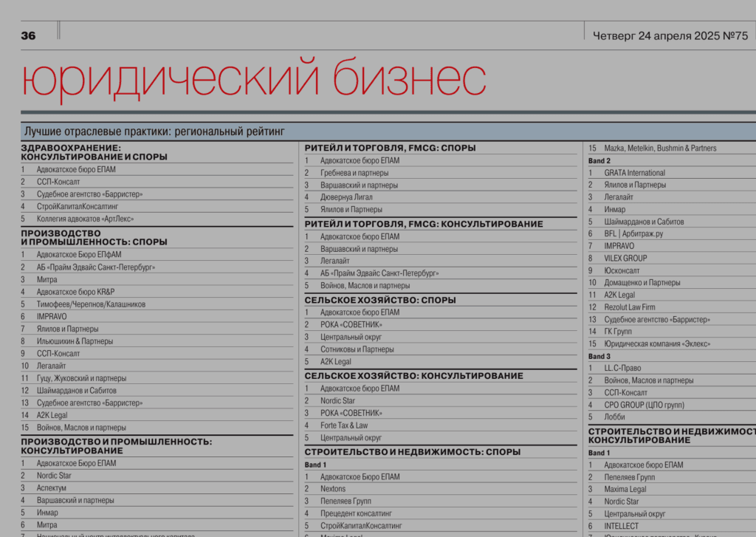Image resolution: width=756 pixels, height=537 pixels.
Task: Select the "VILEX GROUP" row
Action: [x=672, y=258]
